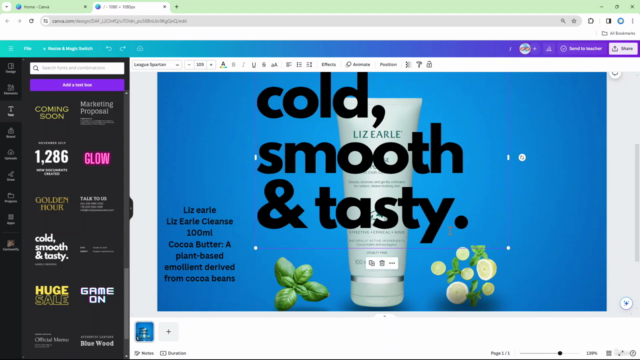Screen dimensions: 640x360
Task: Open the Duration setting
Action: point(173,353)
